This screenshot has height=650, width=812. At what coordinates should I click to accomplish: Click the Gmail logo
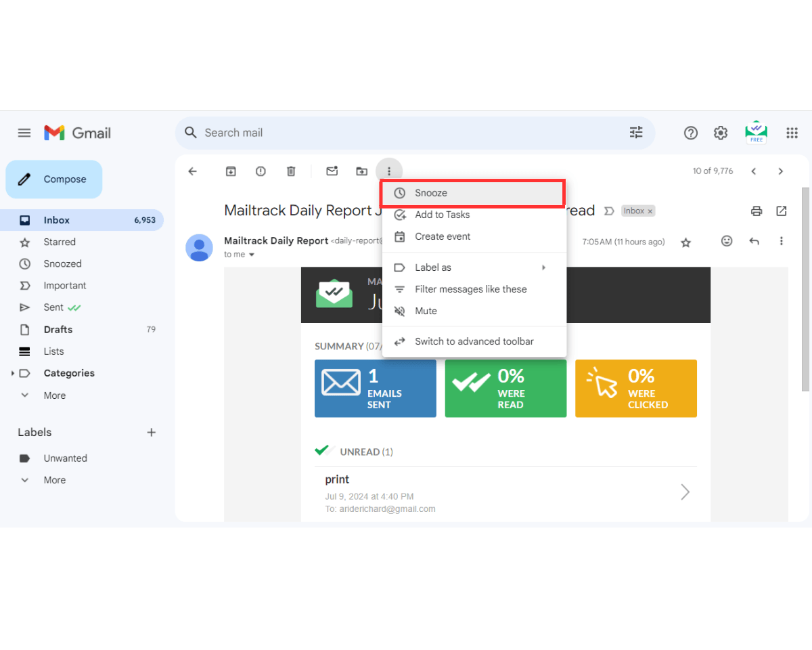pyautogui.click(x=77, y=133)
